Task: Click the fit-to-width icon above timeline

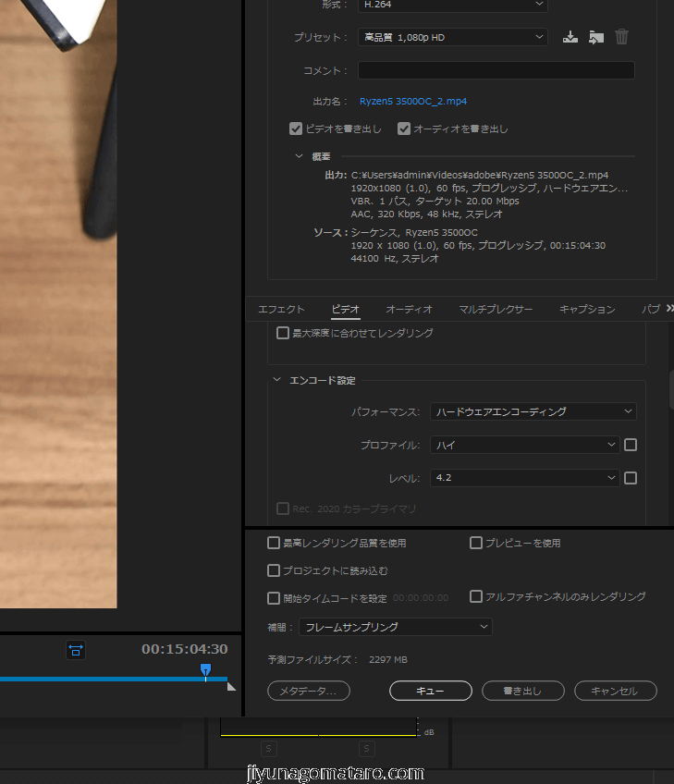Action: 76,650
